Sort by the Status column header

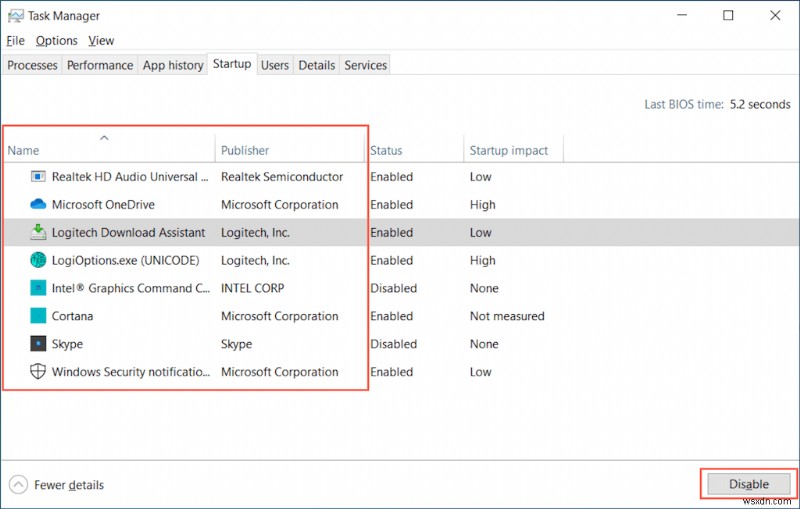[414, 150]
